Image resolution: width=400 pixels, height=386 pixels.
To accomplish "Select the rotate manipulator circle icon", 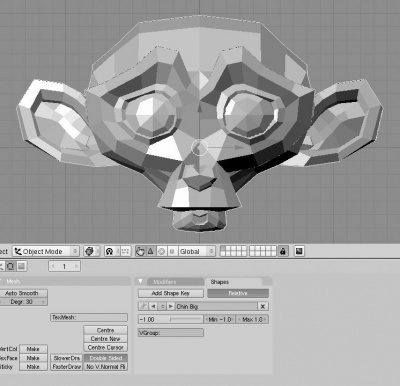I will click(x=161, y=251).
